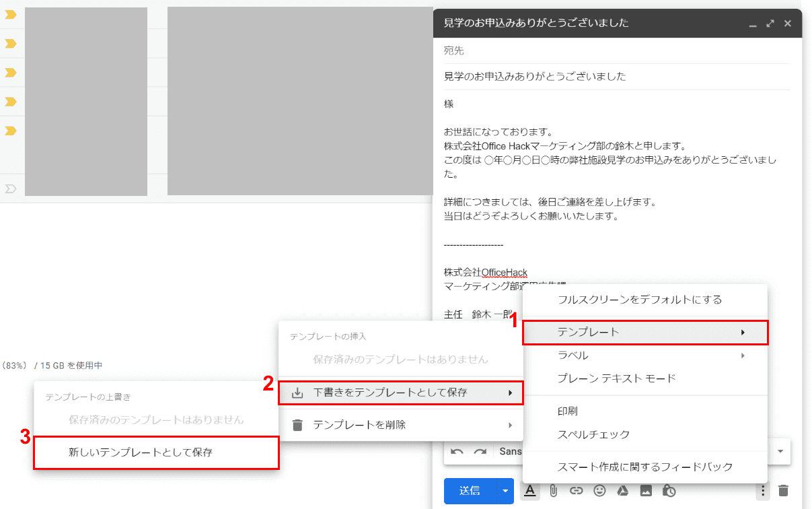Open the Sans font dropdown
The image size is (812, 509).
pyautogui.click(x=511, y=451)
